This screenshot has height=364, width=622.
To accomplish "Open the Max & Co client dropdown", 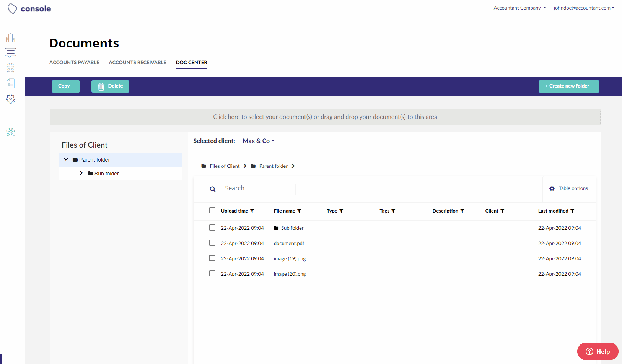I will pos(259,141).
